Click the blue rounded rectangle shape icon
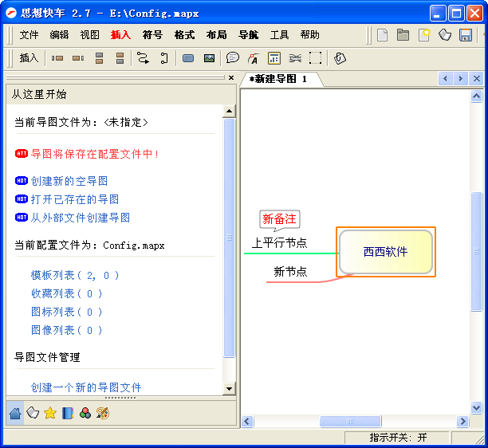488x448 pixels. 188,58
